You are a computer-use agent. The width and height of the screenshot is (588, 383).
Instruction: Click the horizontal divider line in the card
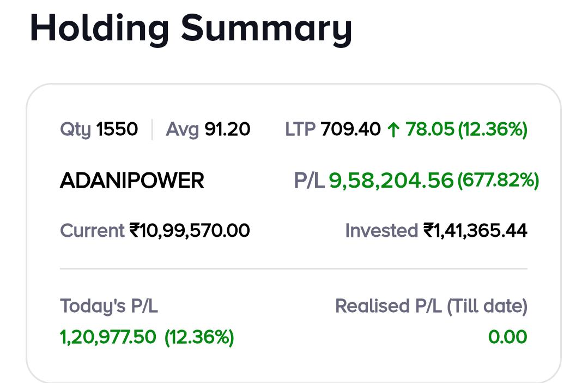click(293, 269)
